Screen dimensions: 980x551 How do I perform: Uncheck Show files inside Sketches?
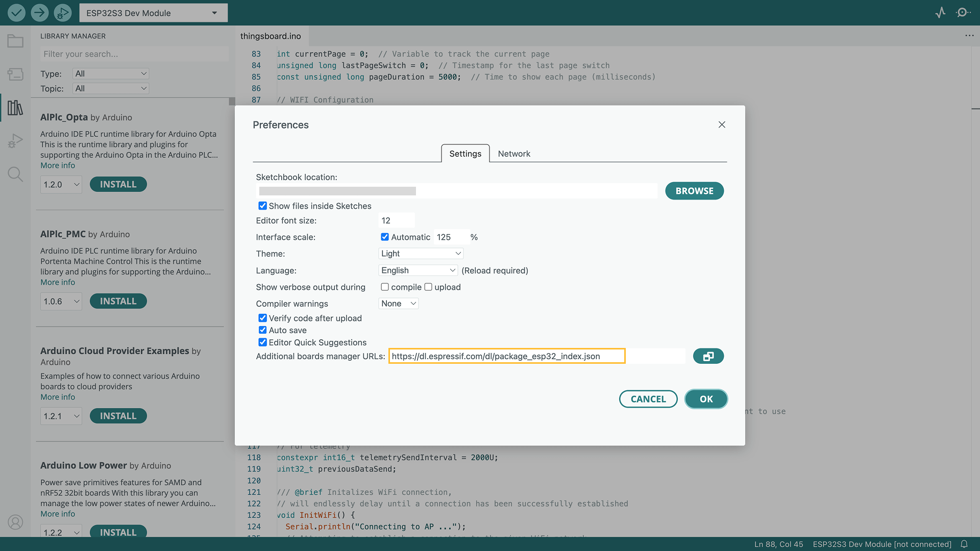click(x=262, y=206)
